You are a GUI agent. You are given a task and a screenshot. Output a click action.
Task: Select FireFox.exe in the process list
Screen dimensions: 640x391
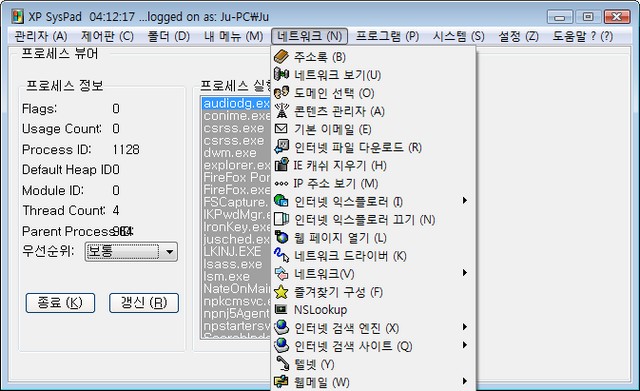(236, 190)
